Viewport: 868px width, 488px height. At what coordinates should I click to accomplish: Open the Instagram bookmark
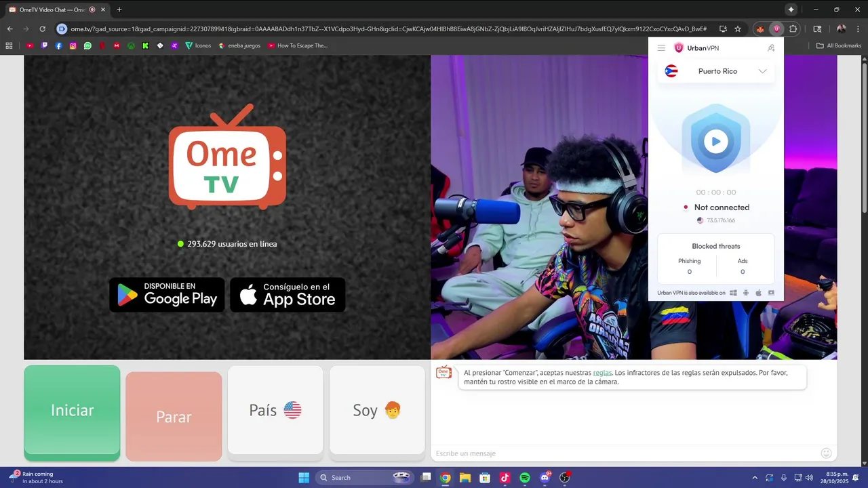click(73, 45)
